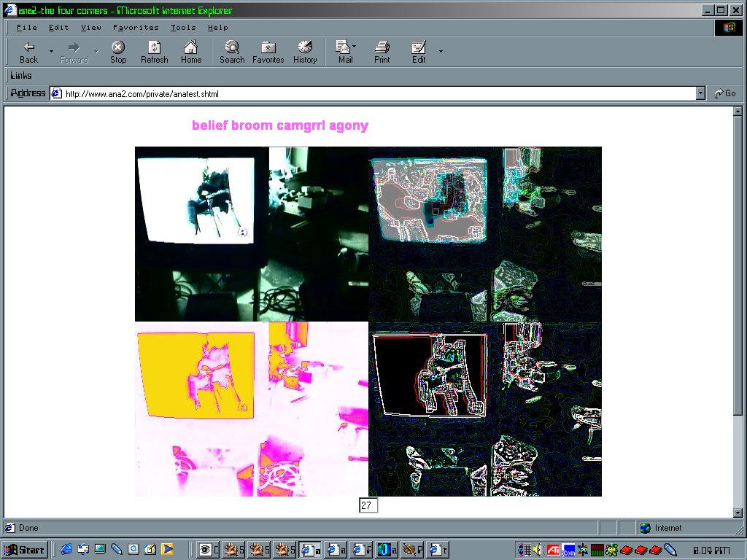This screenshot has height=560, width=747.
Task: Open the View menu
Action: coord(91,28)
